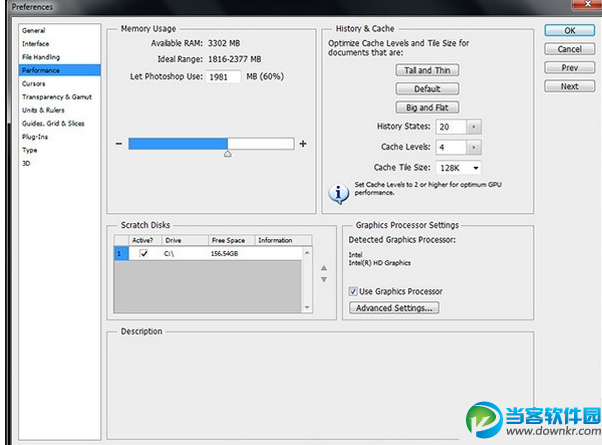Click the History States value field
Screen dimensions: 602x445
click(x=451, y=127)
